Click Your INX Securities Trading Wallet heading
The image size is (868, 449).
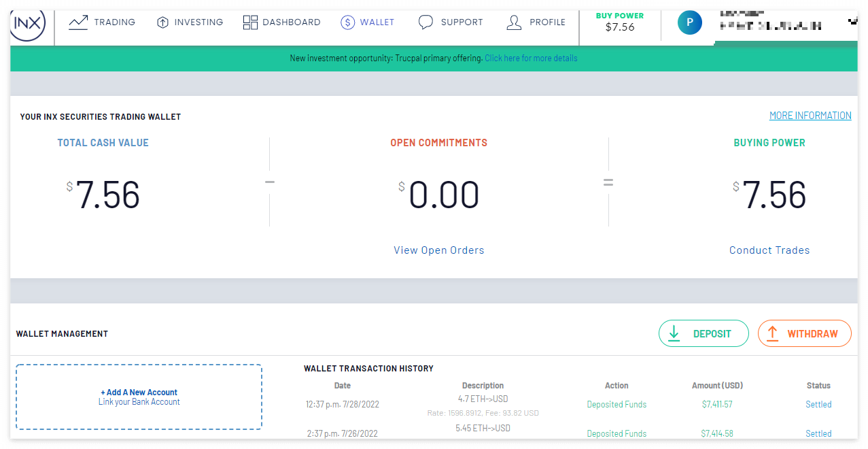[101, 117]
